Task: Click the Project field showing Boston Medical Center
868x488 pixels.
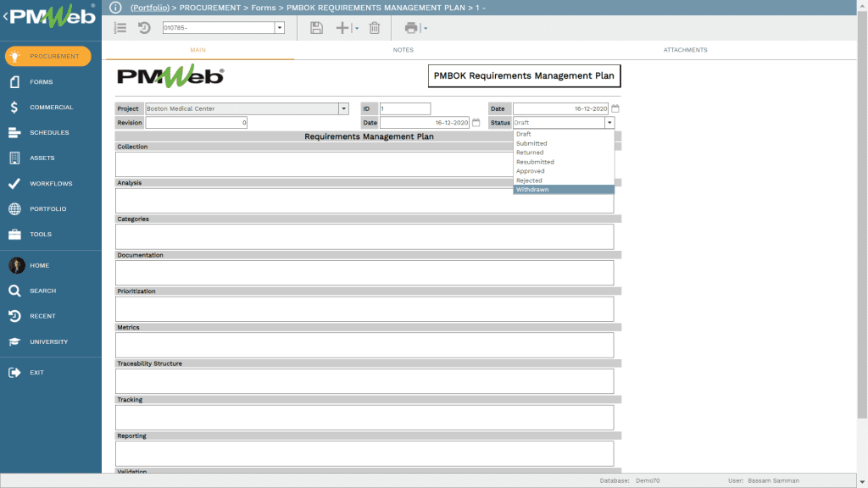Action: point(242,108)
